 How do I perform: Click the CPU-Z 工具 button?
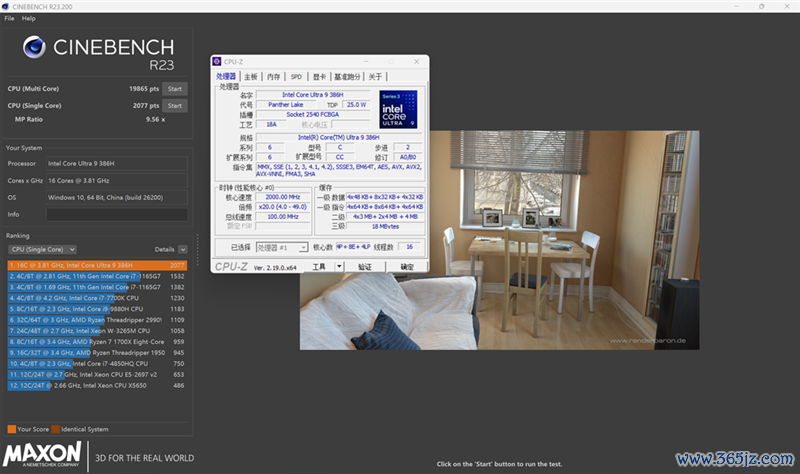[x=319, y=267]
